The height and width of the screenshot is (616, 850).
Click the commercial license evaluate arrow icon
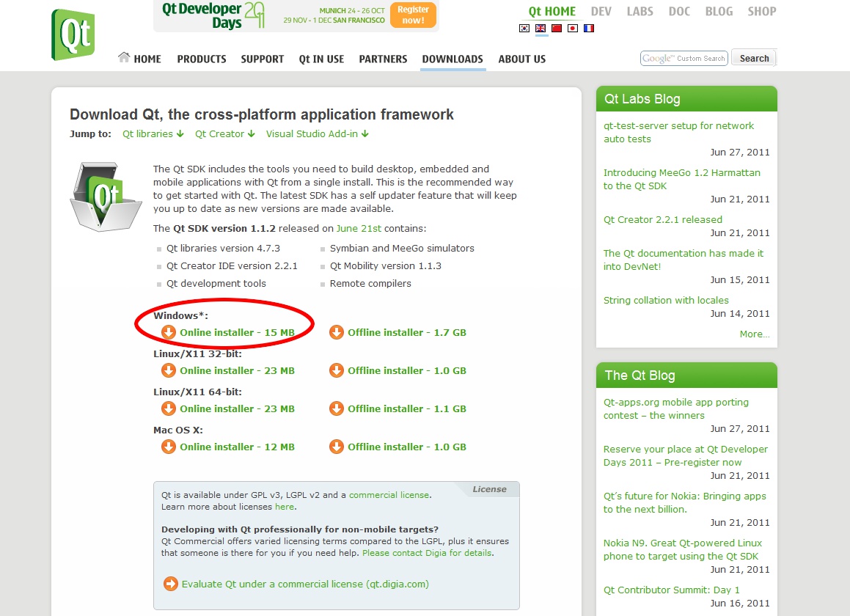click(x=171, y=584)
